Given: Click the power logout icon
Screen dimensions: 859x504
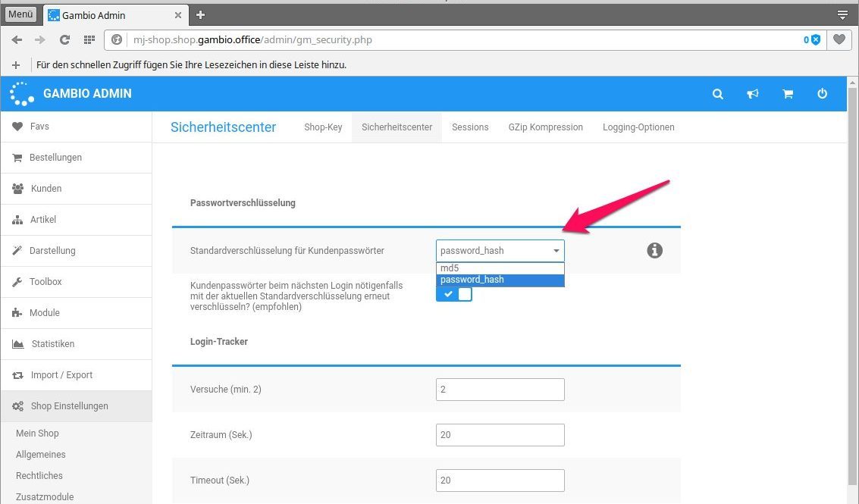Looking at the screenshot, I should click(823, 94).
